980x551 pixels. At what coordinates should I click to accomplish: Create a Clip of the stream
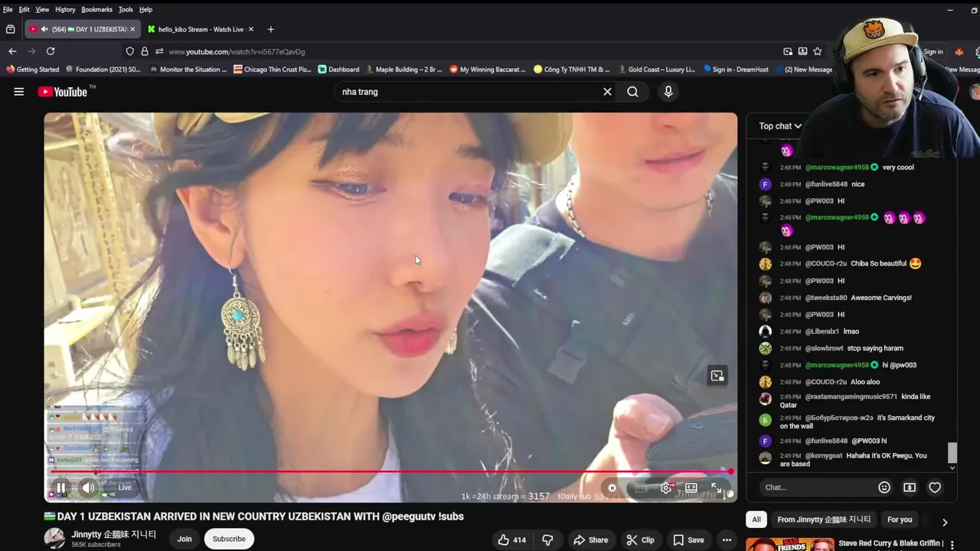click(x=640, y=540)
